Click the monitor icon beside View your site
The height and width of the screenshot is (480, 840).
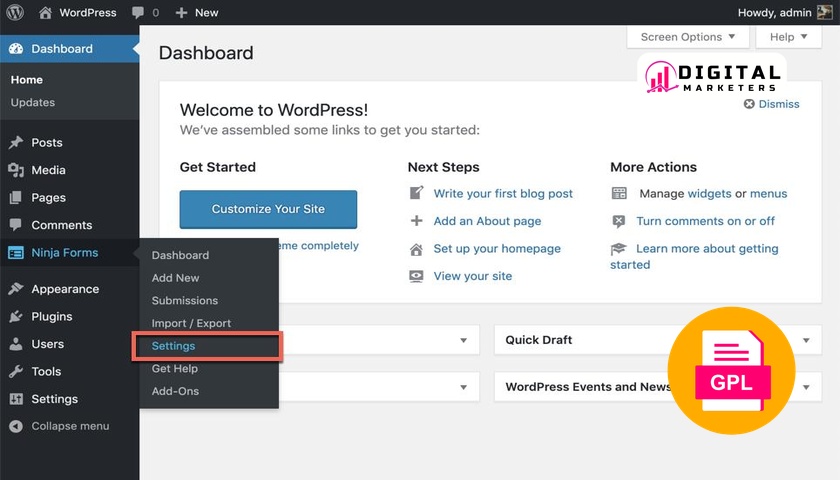(416, 276)
